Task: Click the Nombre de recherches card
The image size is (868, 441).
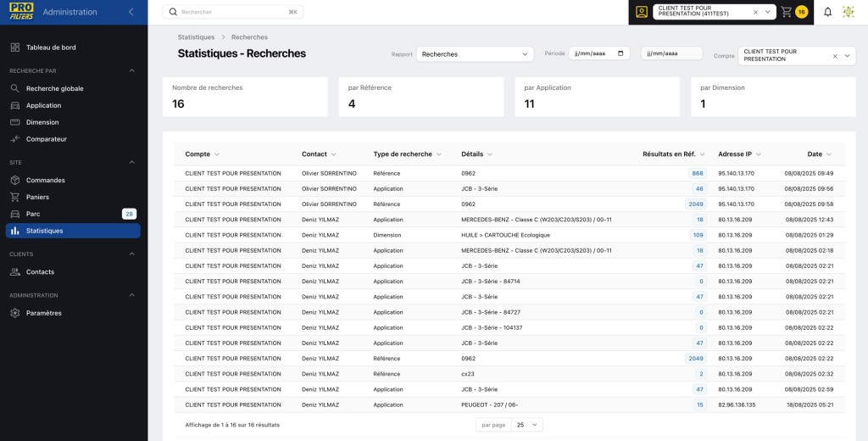Action: pos(245,97)
